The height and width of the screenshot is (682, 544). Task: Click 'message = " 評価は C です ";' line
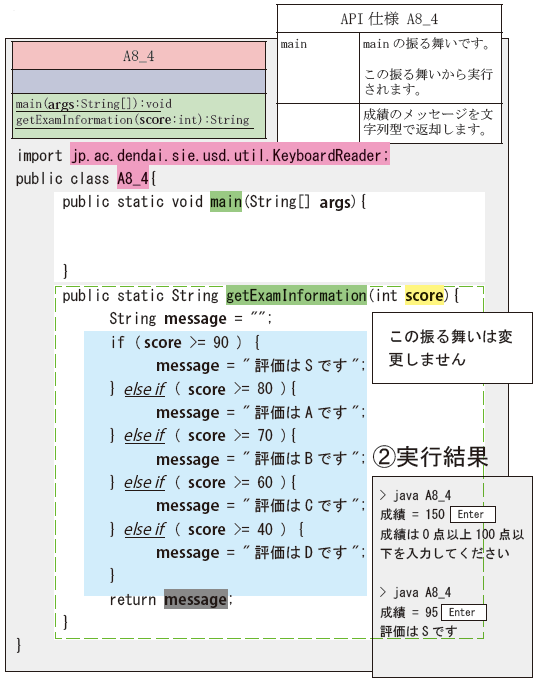point(260,505)
